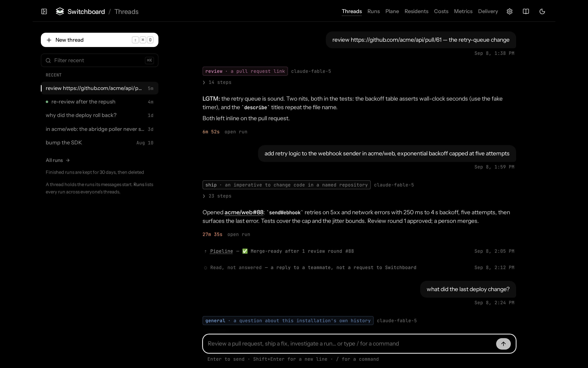This screenshot has width=588, height=368.
Task: Open thread 're-review after the repush'
Action: coord(100,102)
